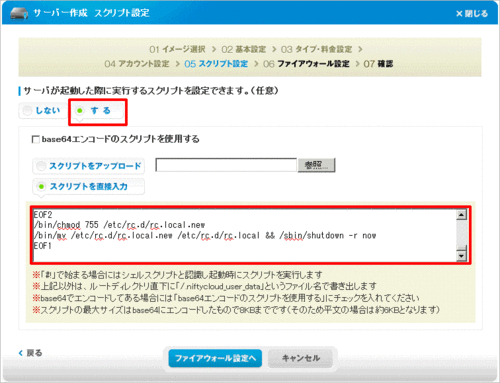The width and height of the screenshot is (500, 383).
Task: Click the note mentioning .niftycloud_user_data
Action: tap(204, 286)
